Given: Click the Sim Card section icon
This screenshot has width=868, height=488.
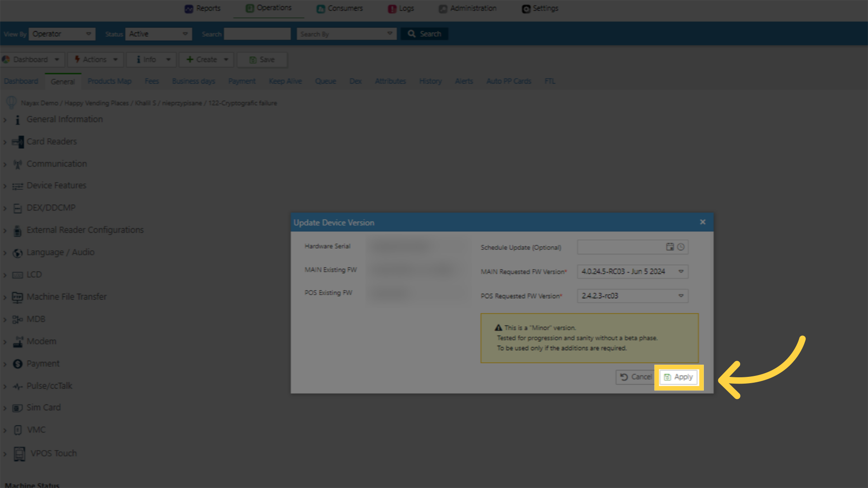Looking at the screenshot, I should point(18,408).
